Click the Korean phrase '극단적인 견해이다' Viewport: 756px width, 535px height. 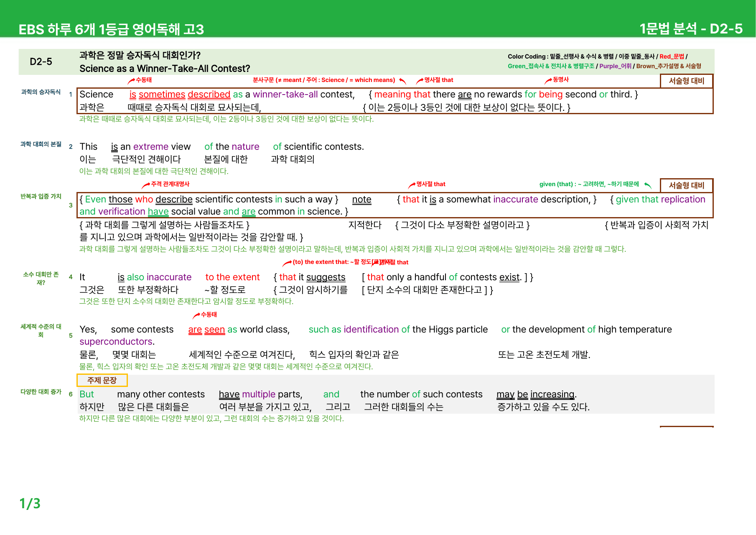point(146,159)
